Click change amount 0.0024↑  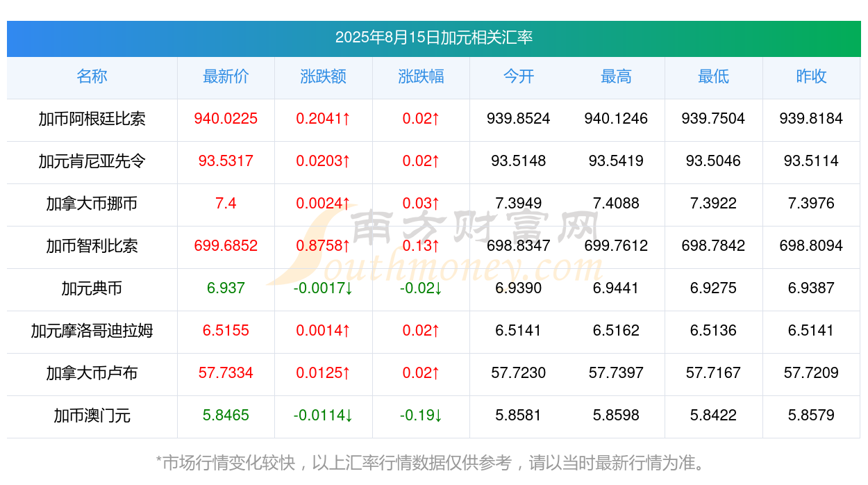(x=324, y=204)
